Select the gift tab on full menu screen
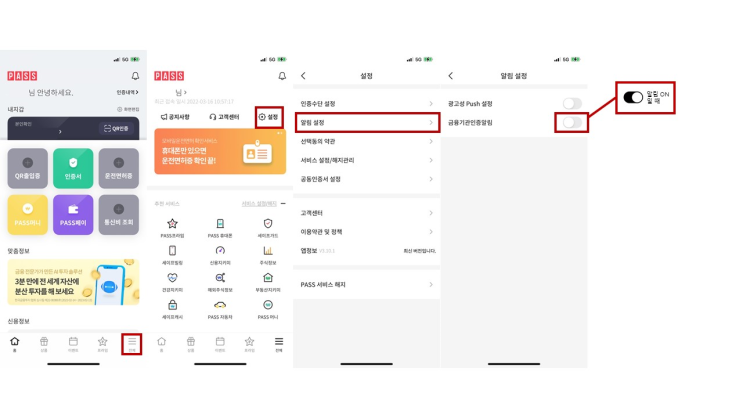 click(x=191, y=344)
